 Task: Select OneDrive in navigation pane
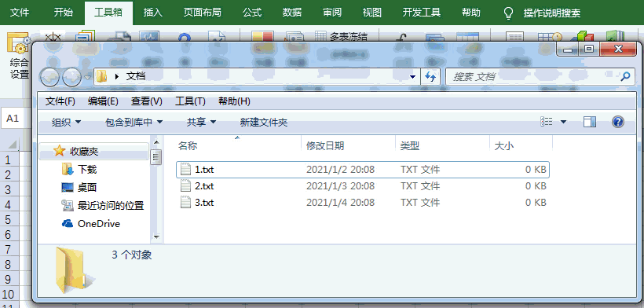99,224
